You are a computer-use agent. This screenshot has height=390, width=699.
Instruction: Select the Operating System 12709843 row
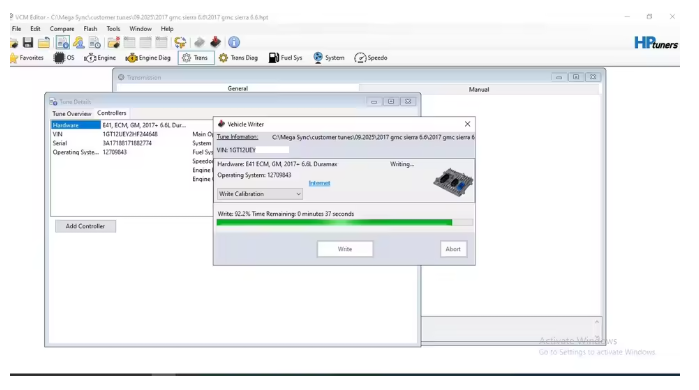(x=90, y=152)
